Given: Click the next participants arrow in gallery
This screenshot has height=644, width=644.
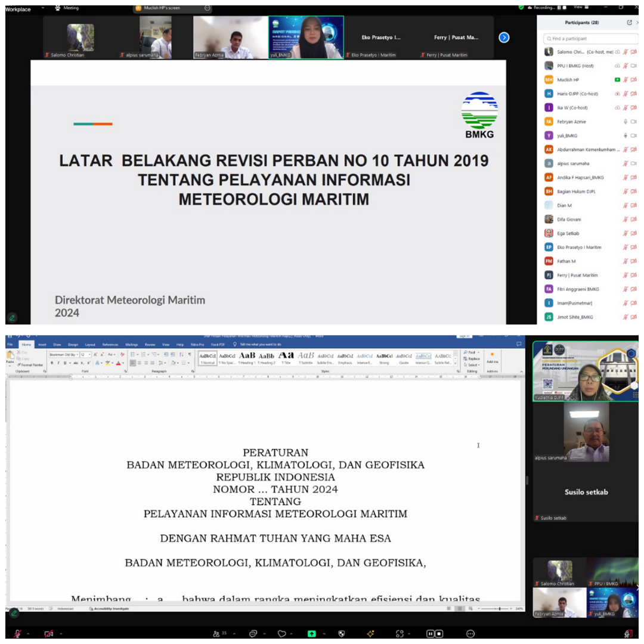Looking at the screenshot, I should 504,37.
